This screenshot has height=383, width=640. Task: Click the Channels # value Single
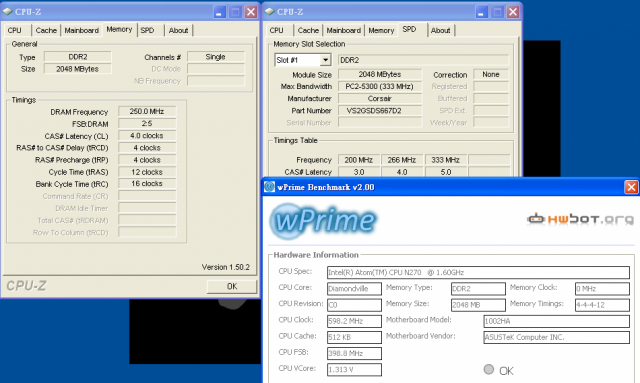coord(216,57)
